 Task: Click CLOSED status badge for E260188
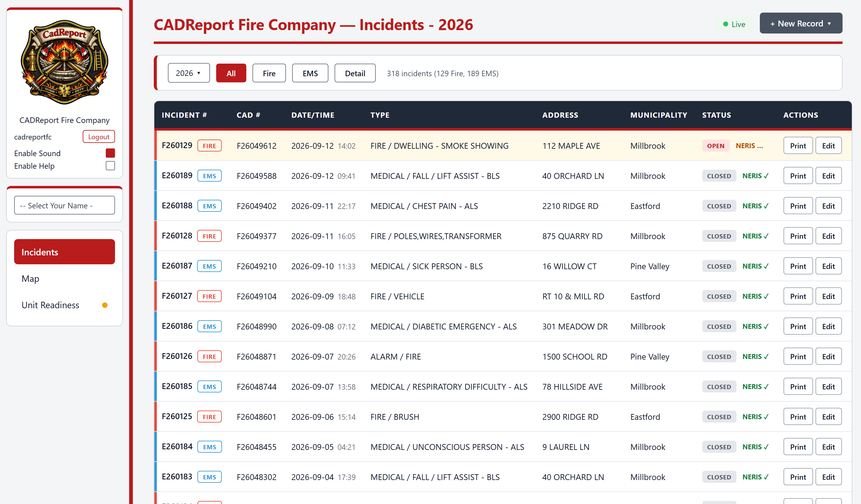(x=719, y=206)
